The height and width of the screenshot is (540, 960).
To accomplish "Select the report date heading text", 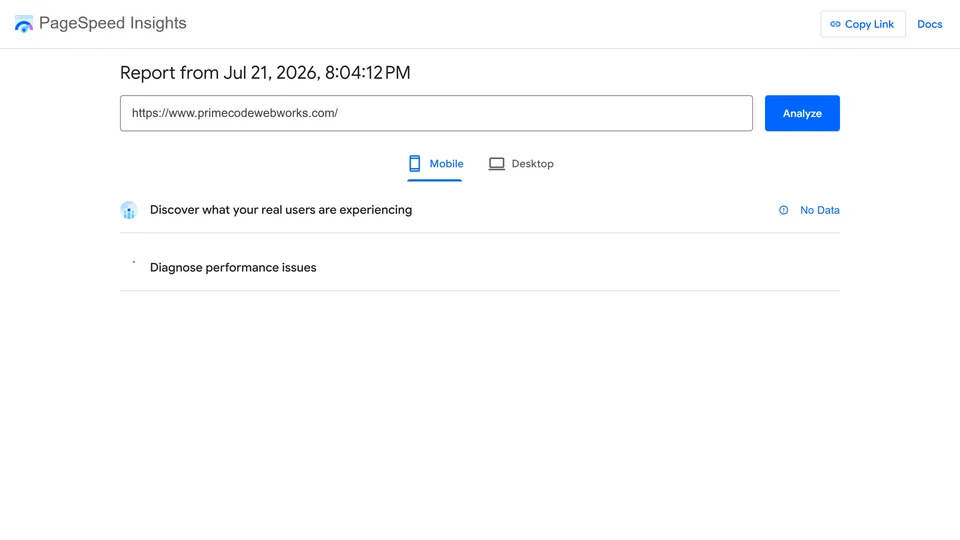I will click(x=265, y=72).
